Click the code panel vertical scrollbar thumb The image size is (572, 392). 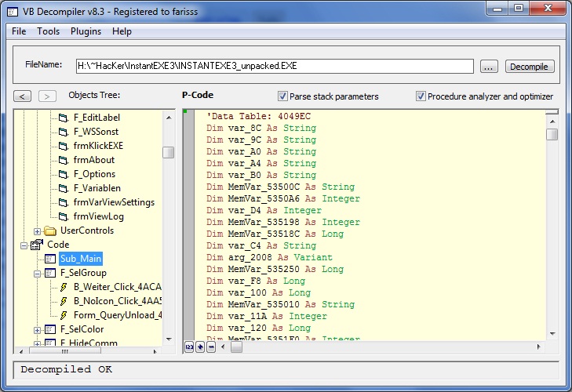pyautogui.click(x=552, y=134)
